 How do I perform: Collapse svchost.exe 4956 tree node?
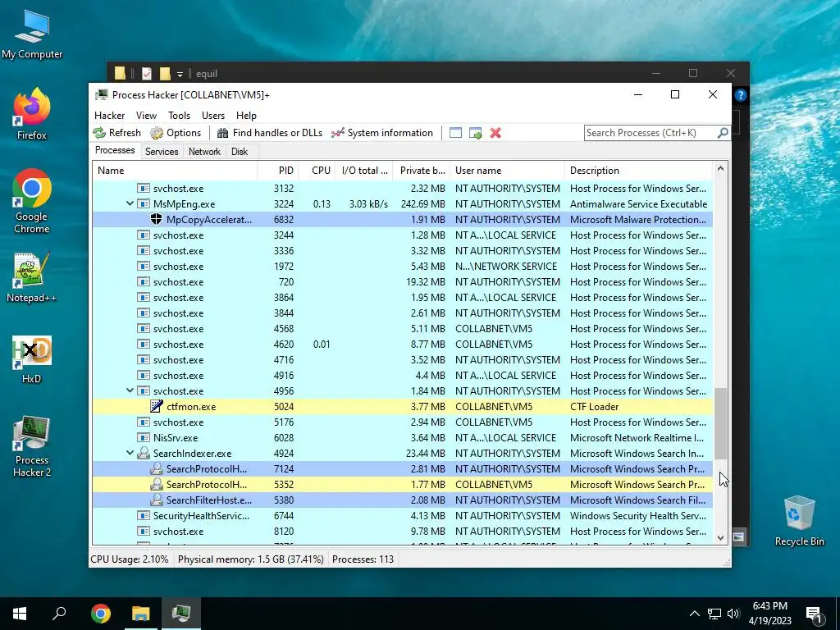click(x=130, y=390)
